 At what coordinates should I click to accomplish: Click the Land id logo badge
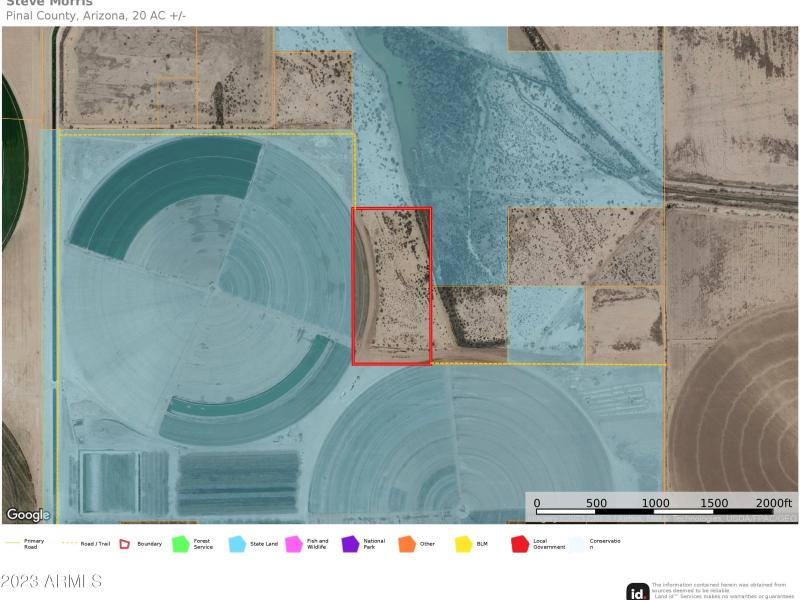(638, 592)
